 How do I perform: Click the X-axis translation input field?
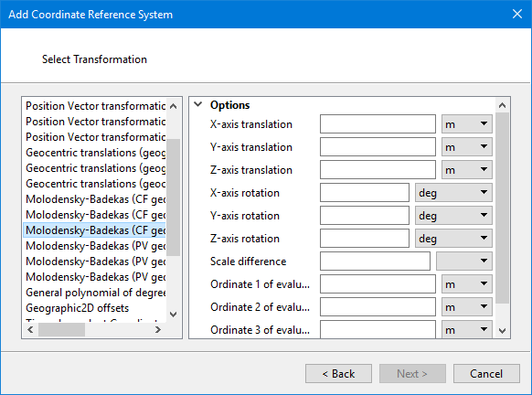378,124
